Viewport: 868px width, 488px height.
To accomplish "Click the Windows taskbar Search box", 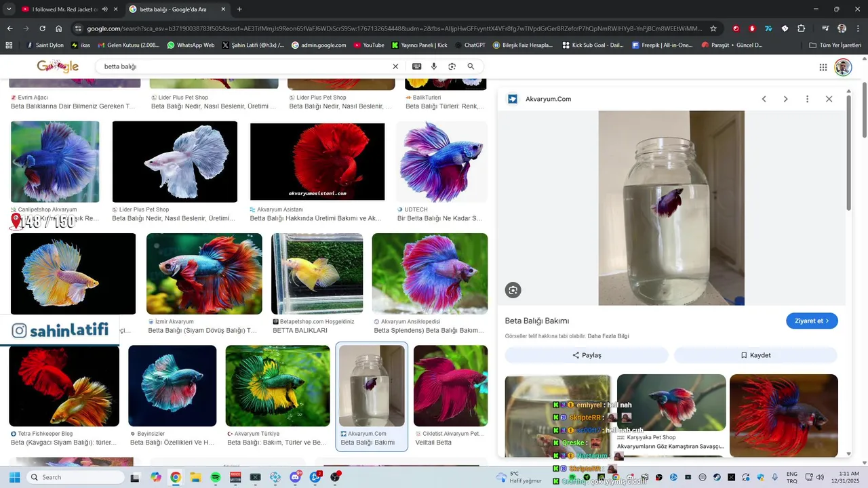I will (x=75, y=477).
